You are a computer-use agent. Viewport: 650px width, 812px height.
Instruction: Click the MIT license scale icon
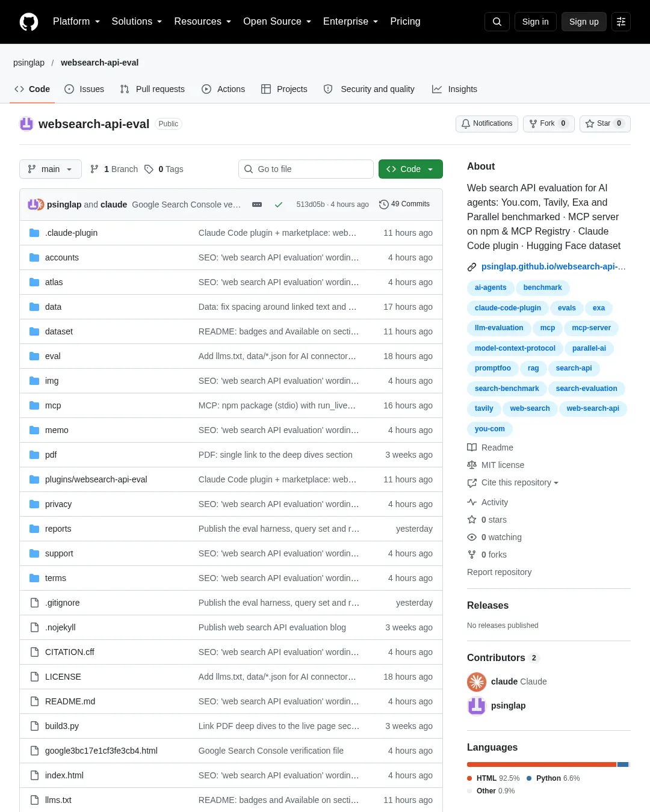tap(472, 465)
